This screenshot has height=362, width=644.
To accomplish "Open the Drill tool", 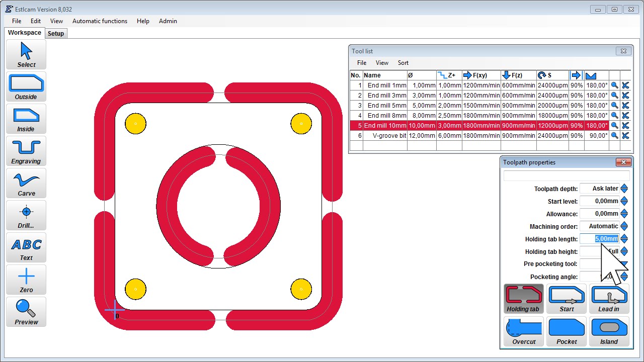I will [26, 215].
